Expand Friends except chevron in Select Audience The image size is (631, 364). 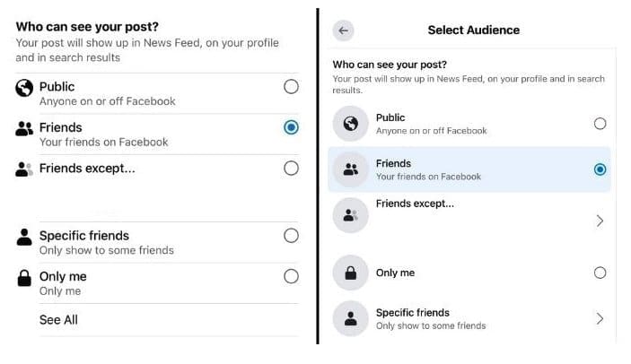pyautogui.click(x=600, y=221)
